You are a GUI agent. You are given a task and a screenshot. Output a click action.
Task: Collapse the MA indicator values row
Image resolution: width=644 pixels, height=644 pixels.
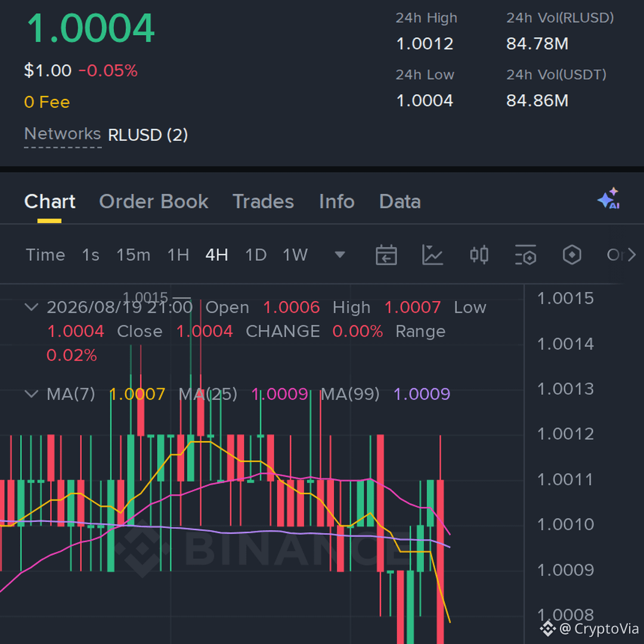point(32,394)
